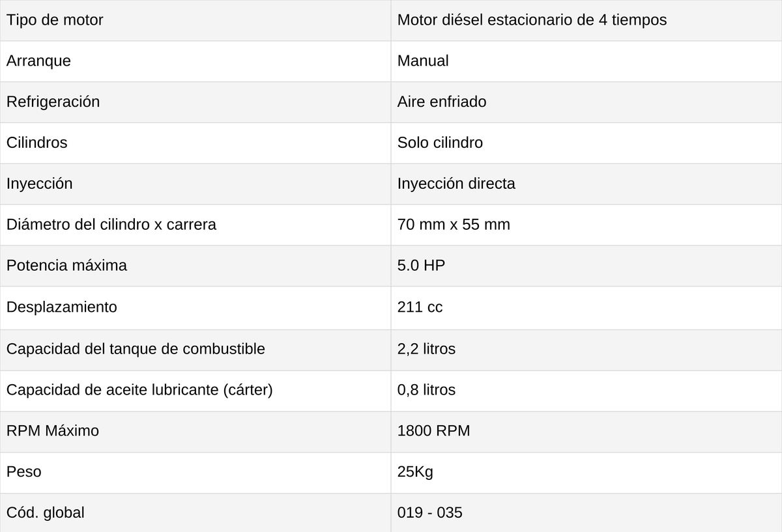This screenshot has height=532, width=782.
Task: Click the 'Aire enfriado' value
Action: [442, 102]
